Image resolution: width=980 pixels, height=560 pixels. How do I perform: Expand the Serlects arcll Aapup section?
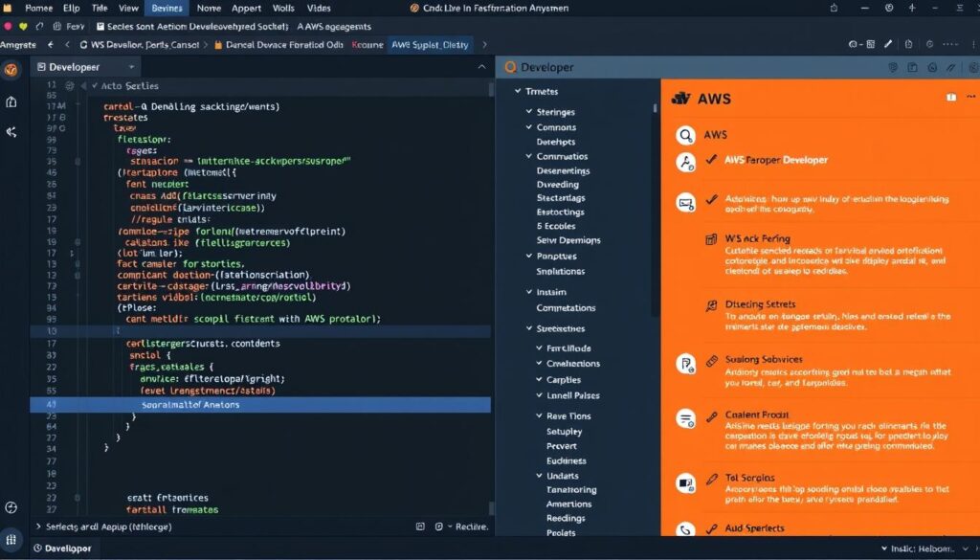38,526
